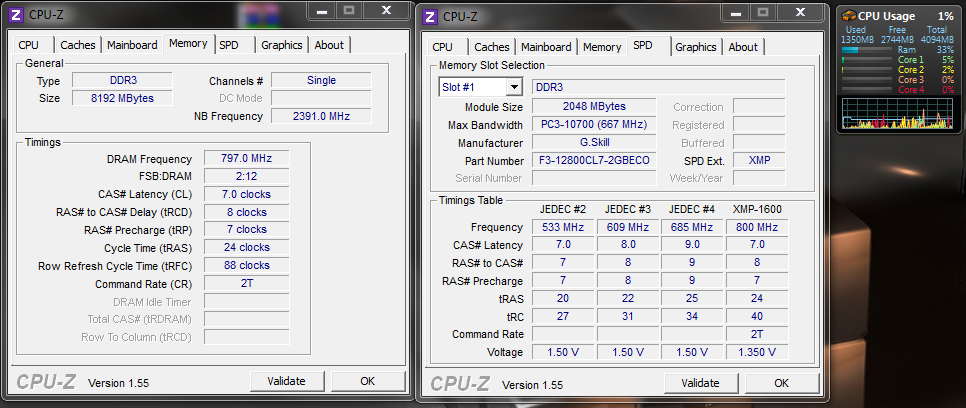Click the DDR3 type field in SPD window
Image resolution: width=966 pixels, height=408 pixels.
(x=659, y=87)
